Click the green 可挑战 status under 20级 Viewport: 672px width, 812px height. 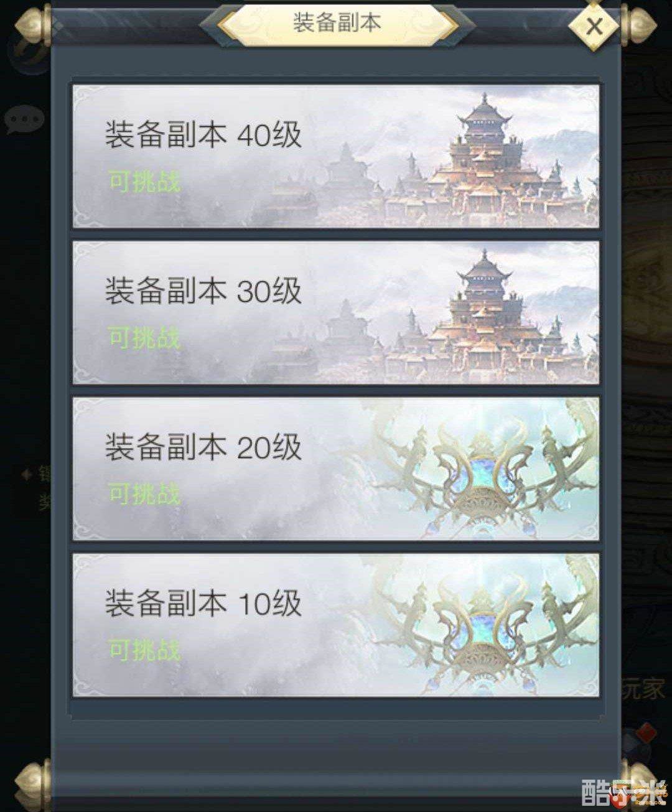[144, 494]
